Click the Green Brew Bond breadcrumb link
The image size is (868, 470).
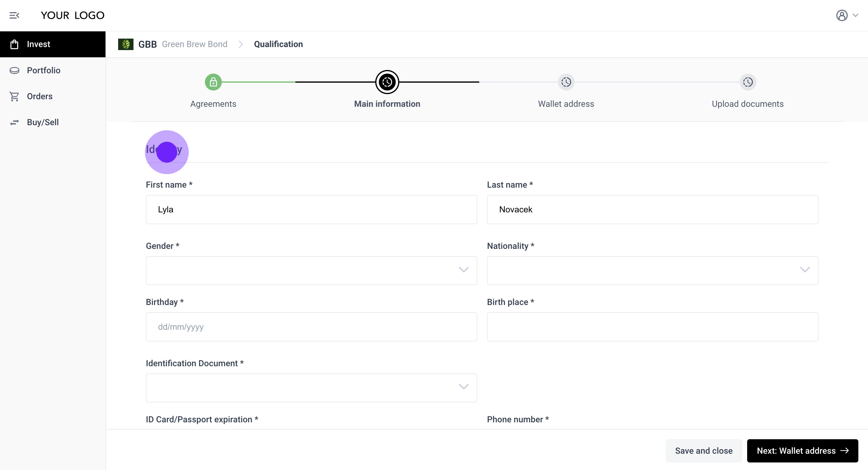(194, 44)
